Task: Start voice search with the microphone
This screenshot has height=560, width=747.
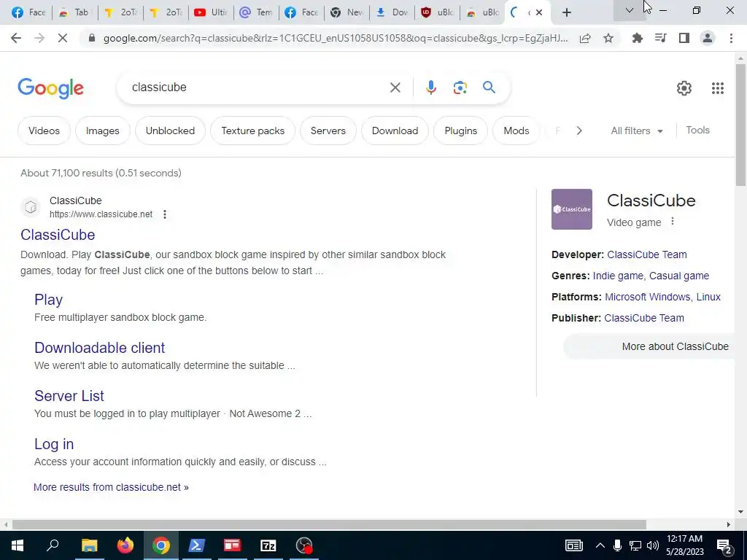Action: click(x=430, y=87)
